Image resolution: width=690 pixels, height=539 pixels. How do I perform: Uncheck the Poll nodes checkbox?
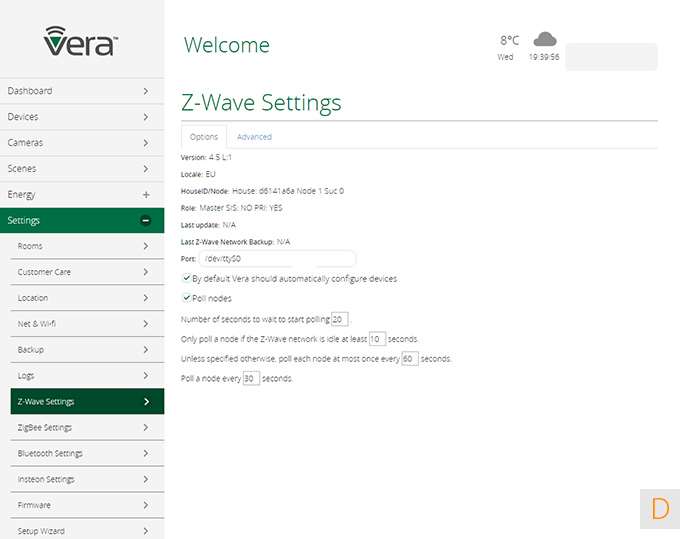pos(187,297)
